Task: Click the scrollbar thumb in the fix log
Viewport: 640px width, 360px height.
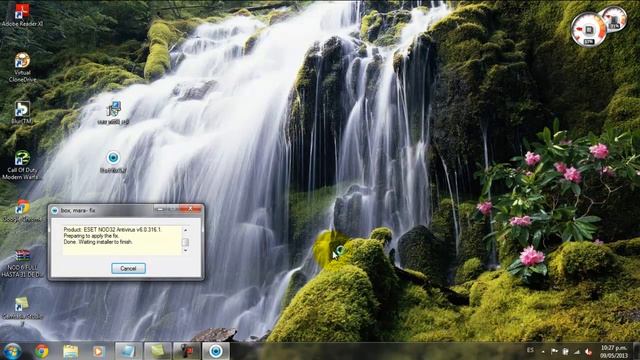Action: tap(185, 242)
